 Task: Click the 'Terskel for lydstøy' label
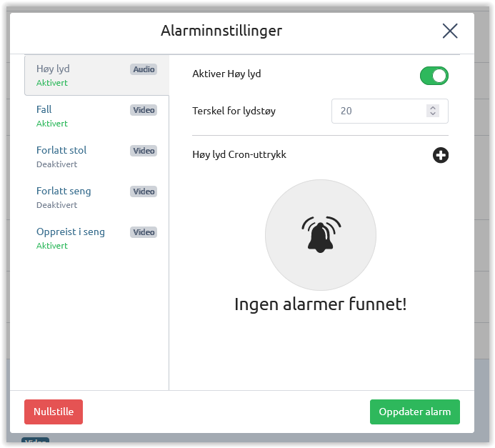[x=234, y=111]
